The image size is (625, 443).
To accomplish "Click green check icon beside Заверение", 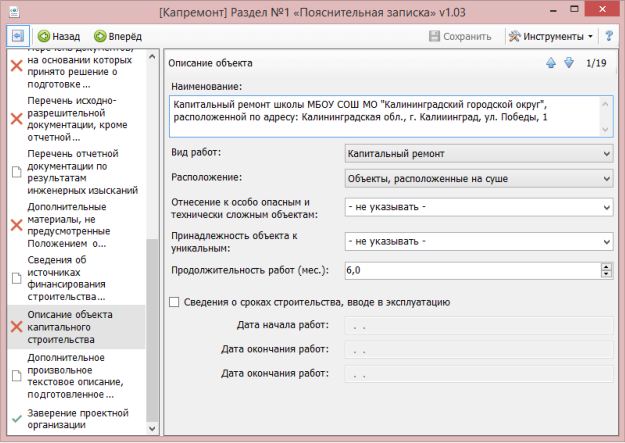I will tap(16, 419).
